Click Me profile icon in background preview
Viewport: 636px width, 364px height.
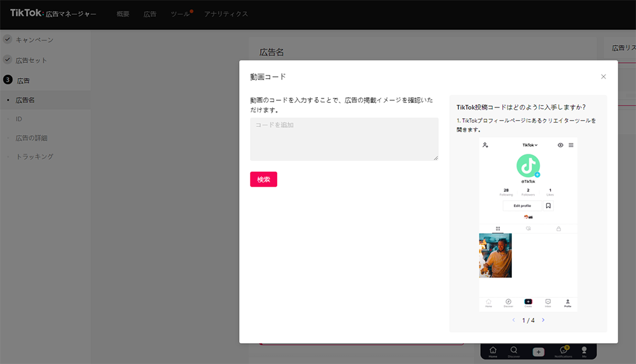pyautogui.click(x=584, y=351)
